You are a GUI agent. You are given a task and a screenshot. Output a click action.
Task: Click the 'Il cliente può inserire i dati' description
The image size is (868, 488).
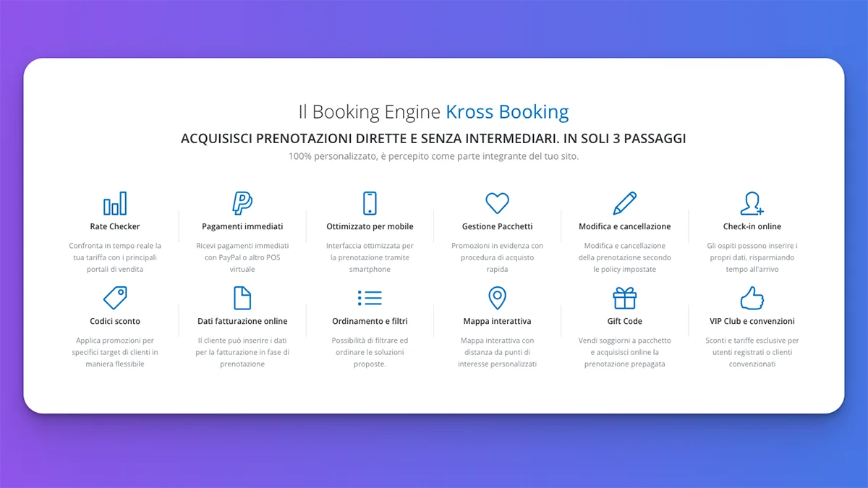(242, 352)
